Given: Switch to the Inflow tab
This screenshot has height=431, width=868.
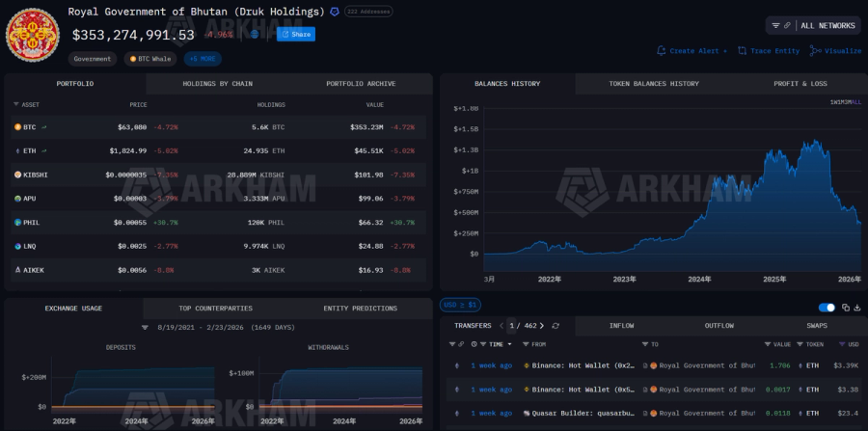Looking at the screenshot, I should pyautogui.click(x=622, y=326).
